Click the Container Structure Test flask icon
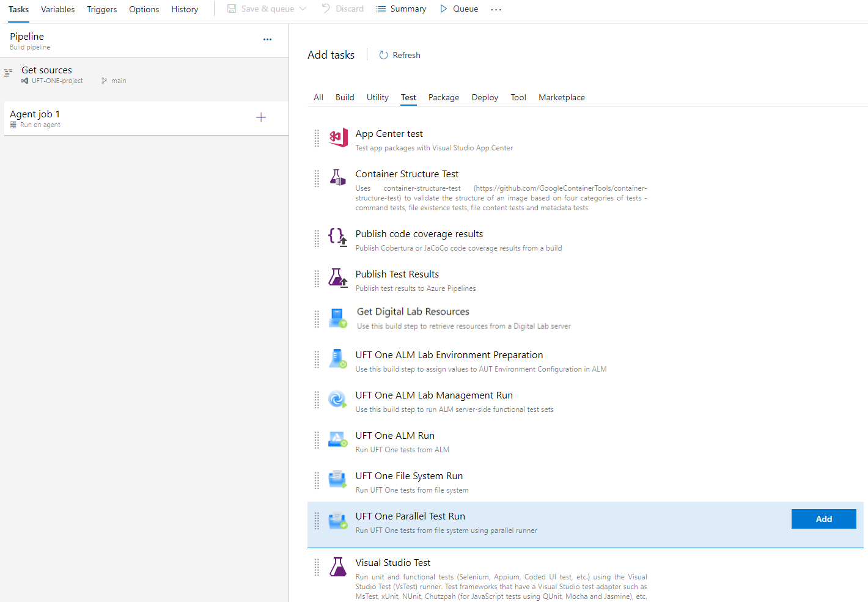Screen dimensions: 868x602 pos(338,178)
